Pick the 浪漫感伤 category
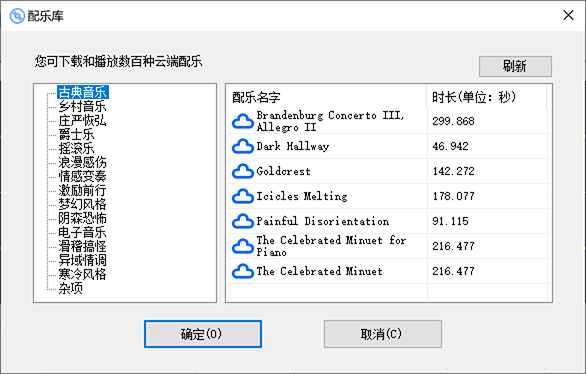Viewport: 586px width, 374px height. pyautogui.click(x=82, y=162)
